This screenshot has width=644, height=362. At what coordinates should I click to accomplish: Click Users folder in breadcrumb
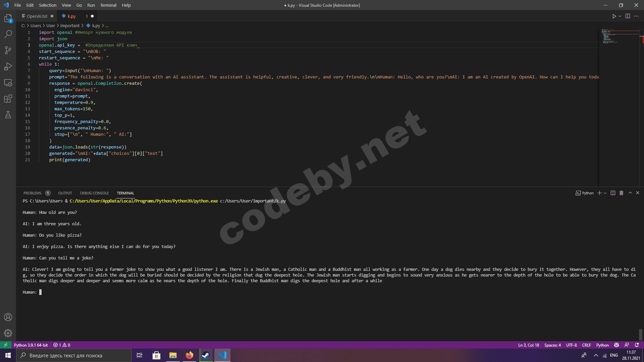tap(36, 26)
